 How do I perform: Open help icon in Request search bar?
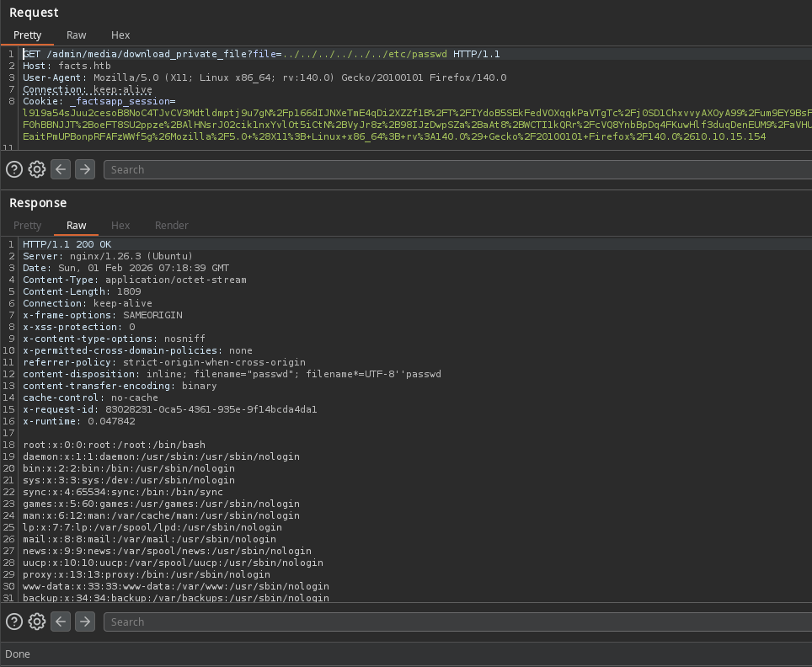coord(14,169)
